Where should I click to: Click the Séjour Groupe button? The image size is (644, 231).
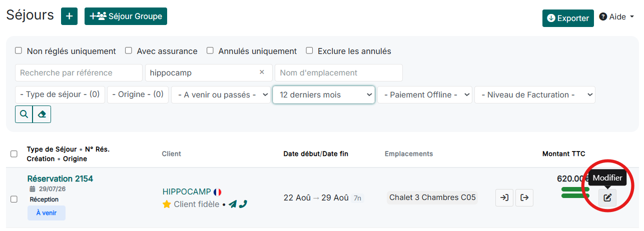click(126, 16)
